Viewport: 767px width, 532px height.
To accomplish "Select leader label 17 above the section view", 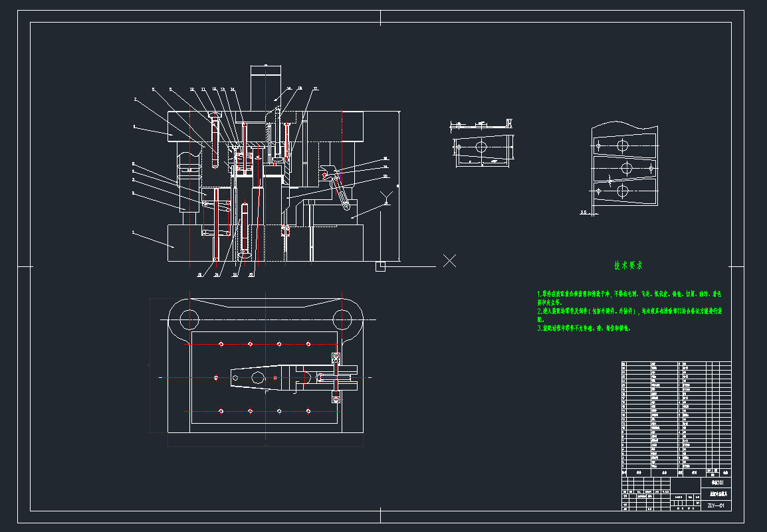I will coord(316,88).
